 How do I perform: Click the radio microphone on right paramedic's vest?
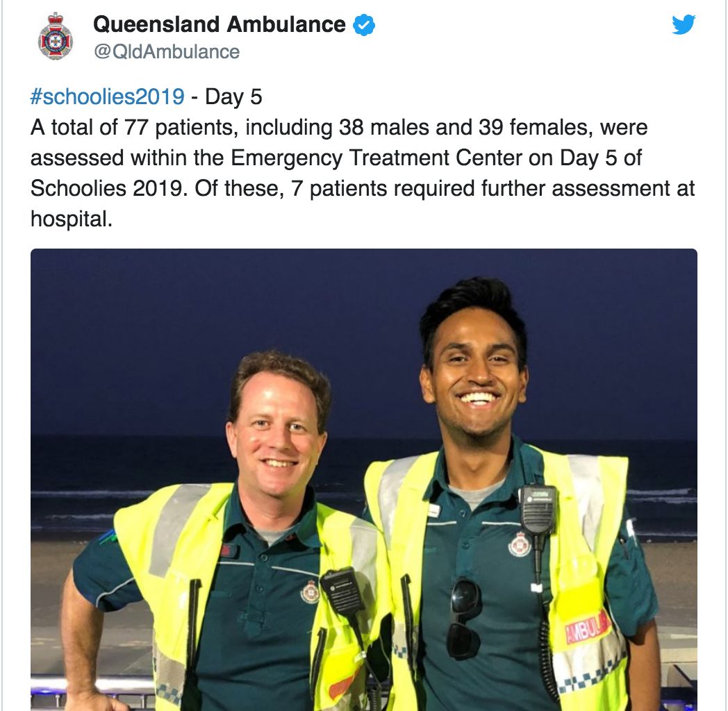538,509
